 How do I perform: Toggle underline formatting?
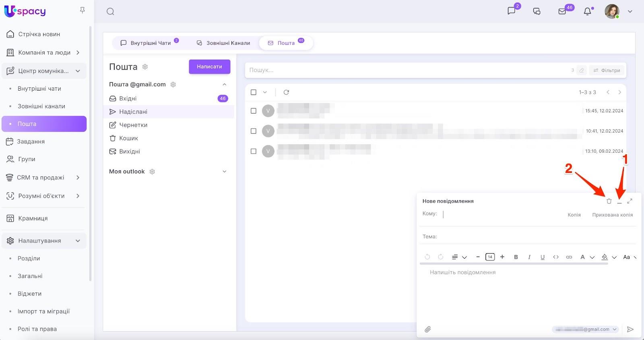click(x=543, y=257)
